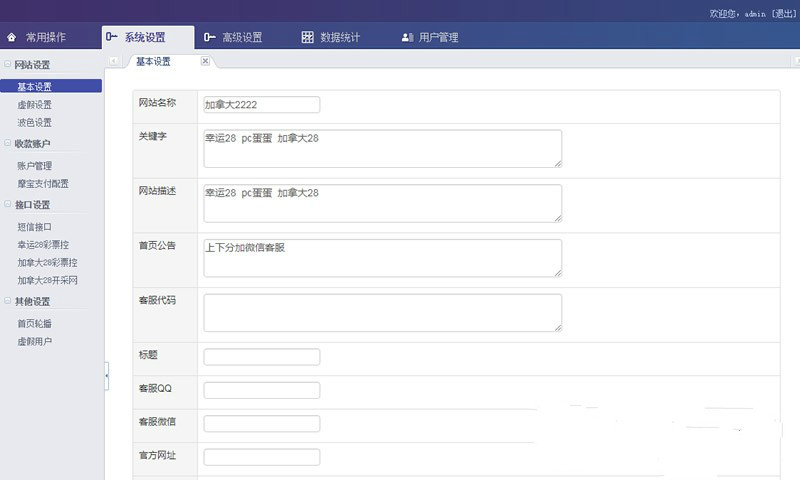Click the 客服微信 field label

click(x=157, y=422)
